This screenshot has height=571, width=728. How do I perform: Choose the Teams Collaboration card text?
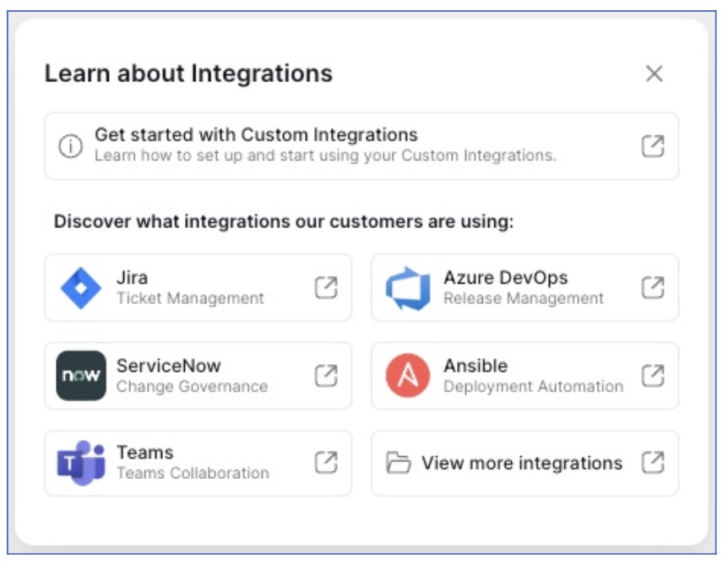193,472
